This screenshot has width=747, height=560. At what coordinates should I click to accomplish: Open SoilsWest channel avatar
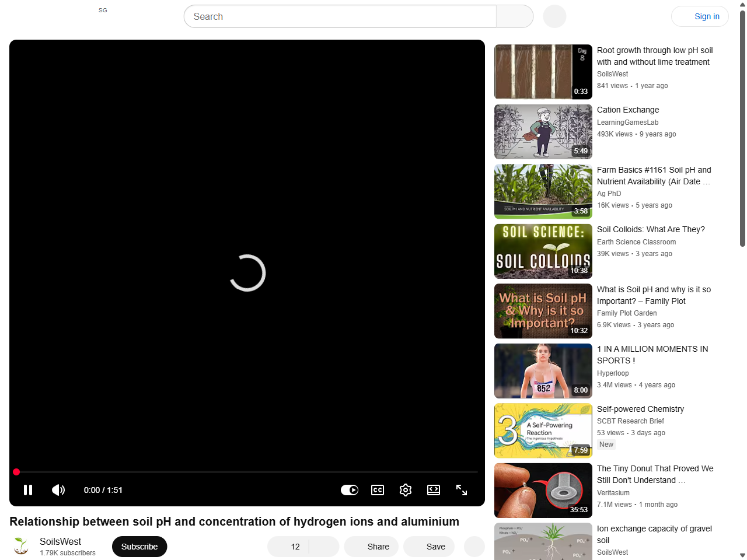[21, 547]
